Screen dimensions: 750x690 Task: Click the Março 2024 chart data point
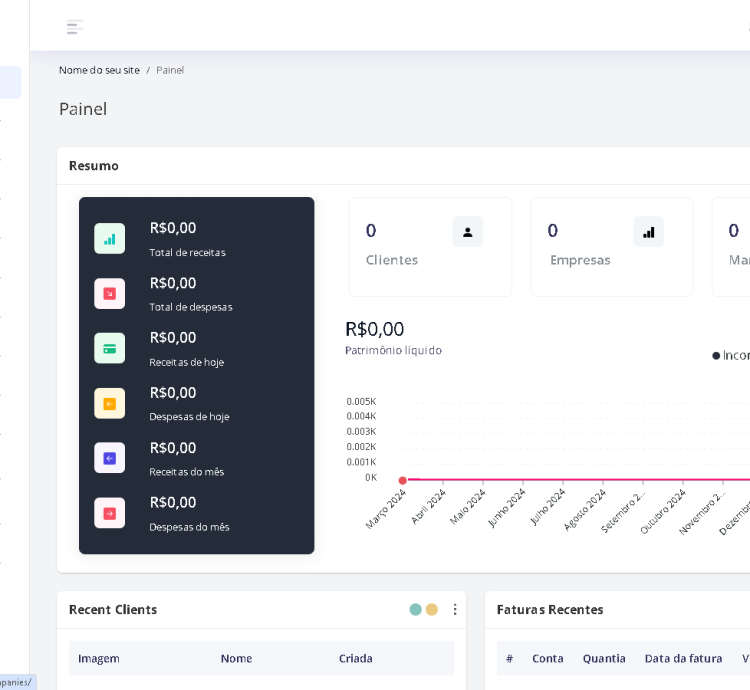point(403,480)
